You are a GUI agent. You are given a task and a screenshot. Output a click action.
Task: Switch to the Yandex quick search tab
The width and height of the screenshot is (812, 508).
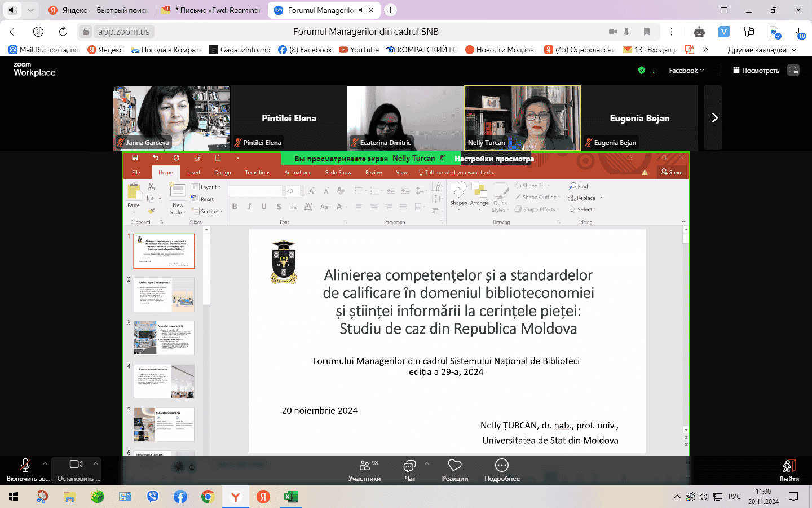(99, 10)
